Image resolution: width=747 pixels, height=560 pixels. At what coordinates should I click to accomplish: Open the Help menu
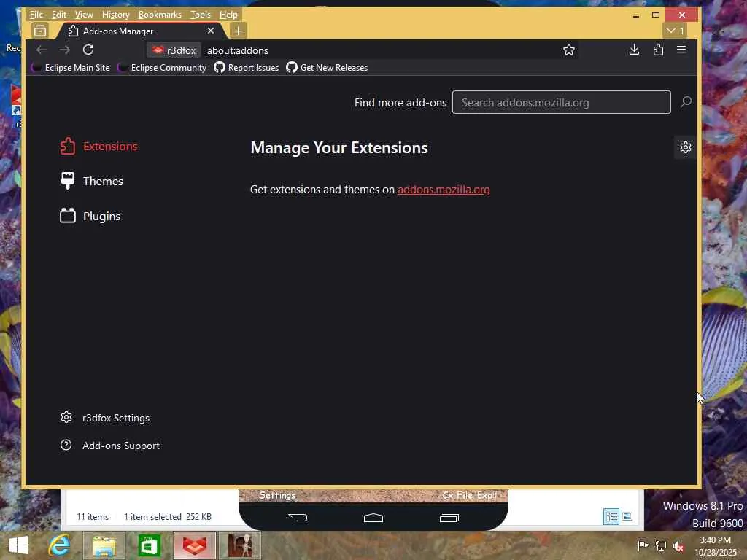point(228,15)
